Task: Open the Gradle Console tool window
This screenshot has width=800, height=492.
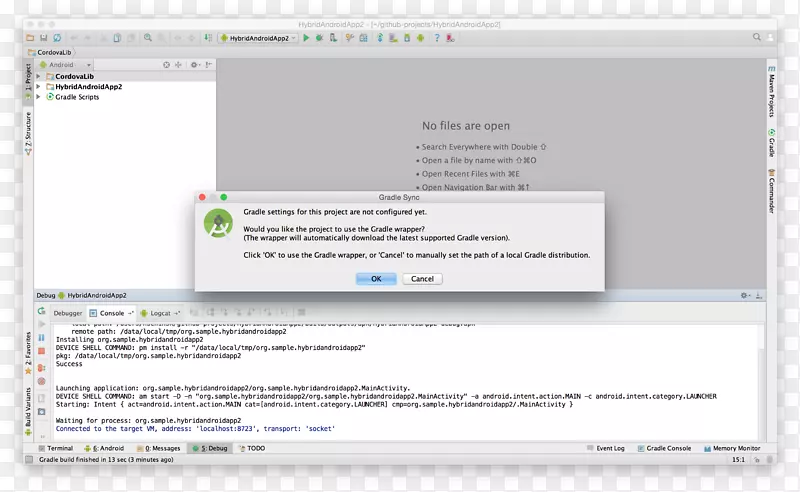Action: (x=664, y=448)
